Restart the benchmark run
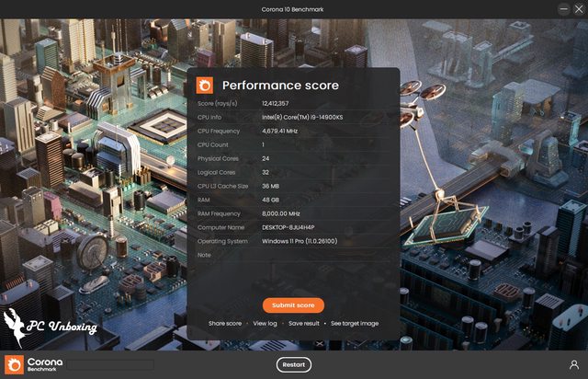 [293, 364]
